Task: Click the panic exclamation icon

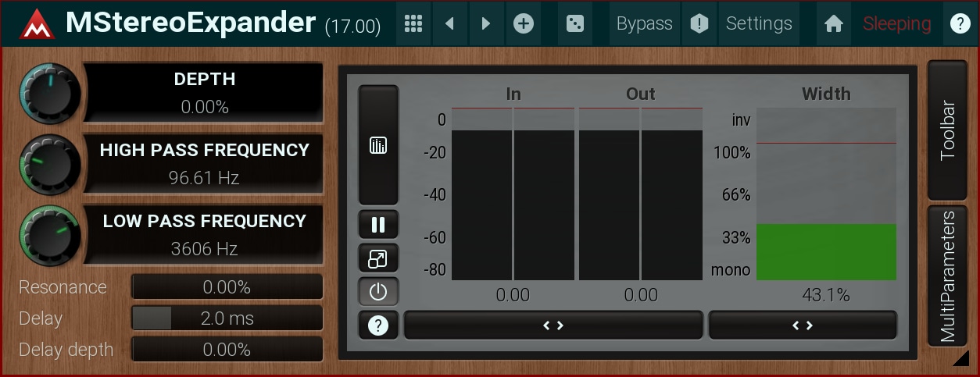Action: click(x=699, y=23)
